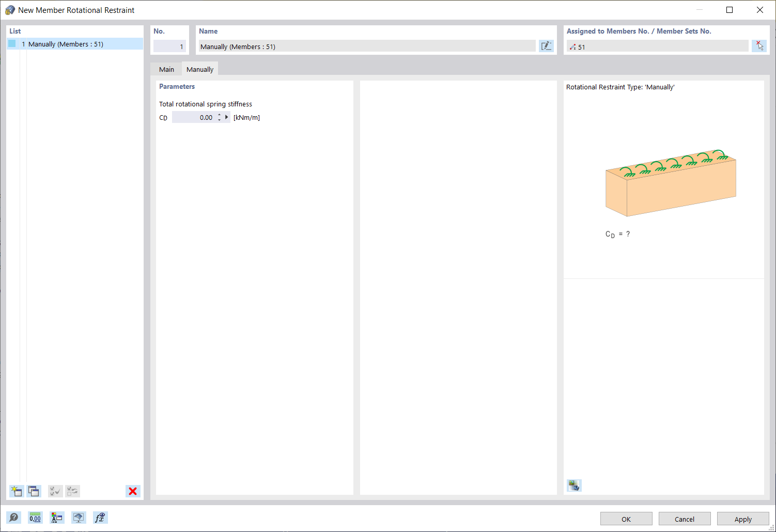Click the assigned members field
Viewport: 776px width, 532px height.
657,46
